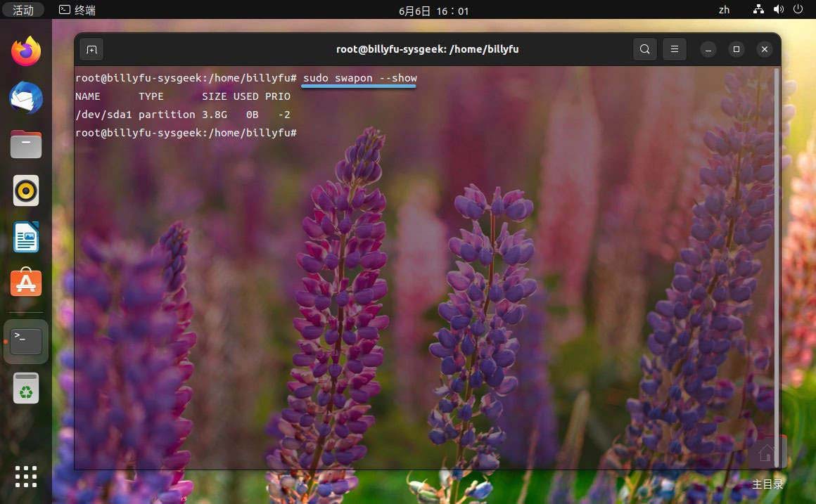Open the date and time calendar
The image size is (816, 504).
click(433, 11)
